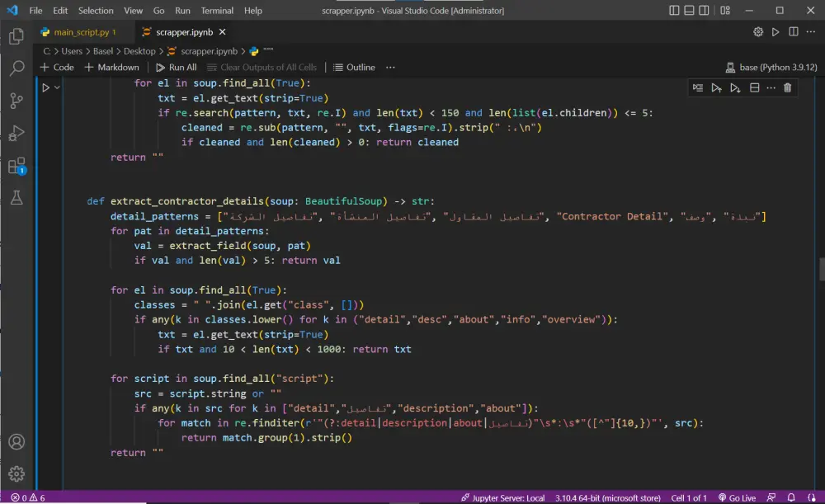Click Run All cells
This screenshot has height=504, width=825.
177,68
